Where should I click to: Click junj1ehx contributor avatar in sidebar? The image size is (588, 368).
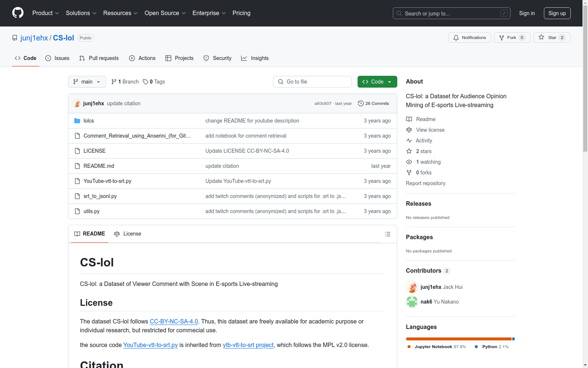[x=412, y=287]
